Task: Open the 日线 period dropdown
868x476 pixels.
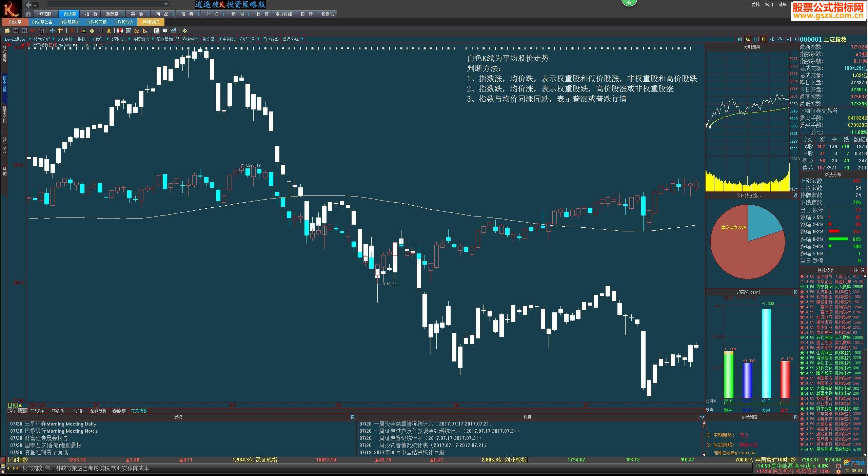Action: pyautogui.click(x=107, y=39)
